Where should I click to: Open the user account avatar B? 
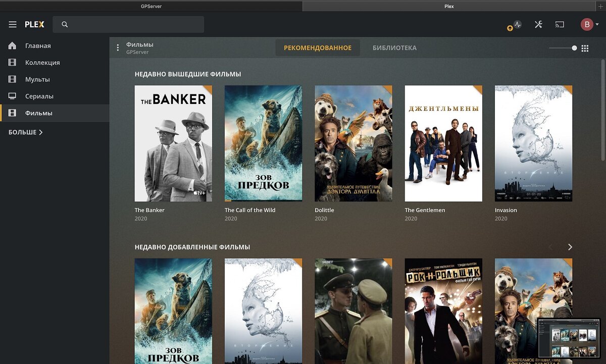click(x=587, y=24)
